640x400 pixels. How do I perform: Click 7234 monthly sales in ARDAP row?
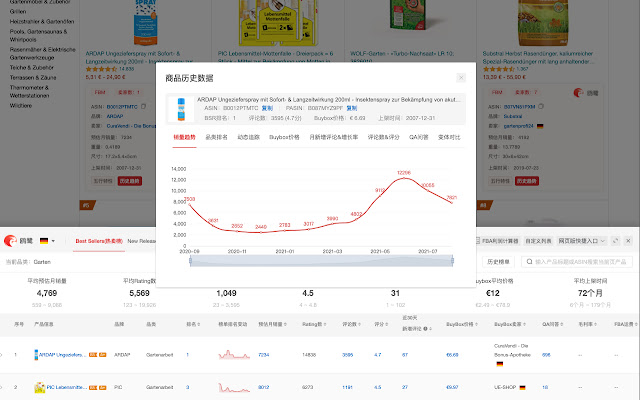(264, 355)
